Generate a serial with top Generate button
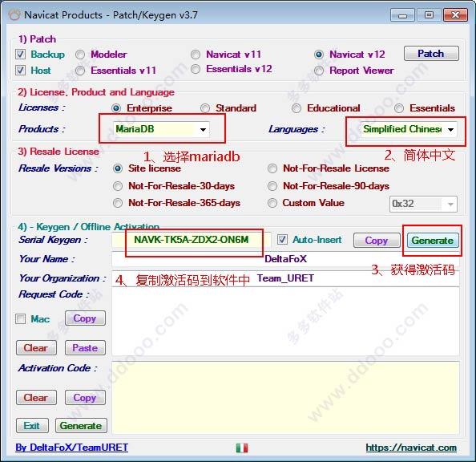The width and height of the screenshot is (476, 462). [x=433, y=241]
